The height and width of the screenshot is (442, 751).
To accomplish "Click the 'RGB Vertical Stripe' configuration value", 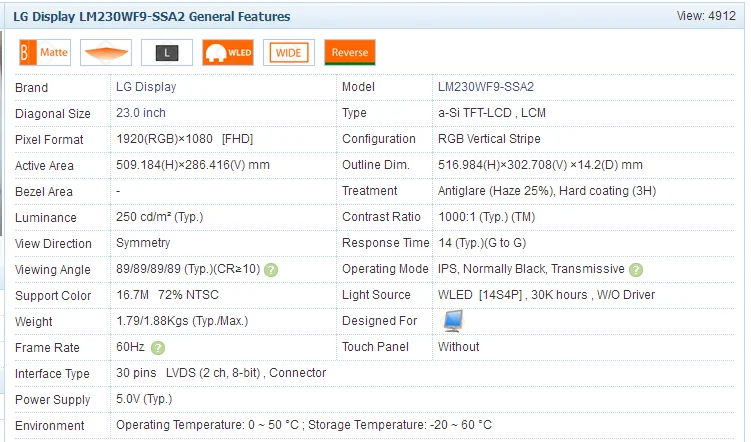I will click(489, 139).
